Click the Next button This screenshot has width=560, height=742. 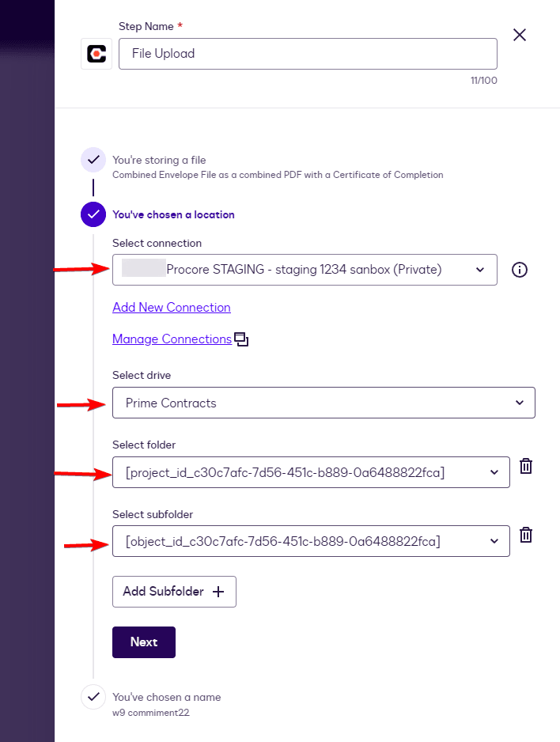(144, 642)
